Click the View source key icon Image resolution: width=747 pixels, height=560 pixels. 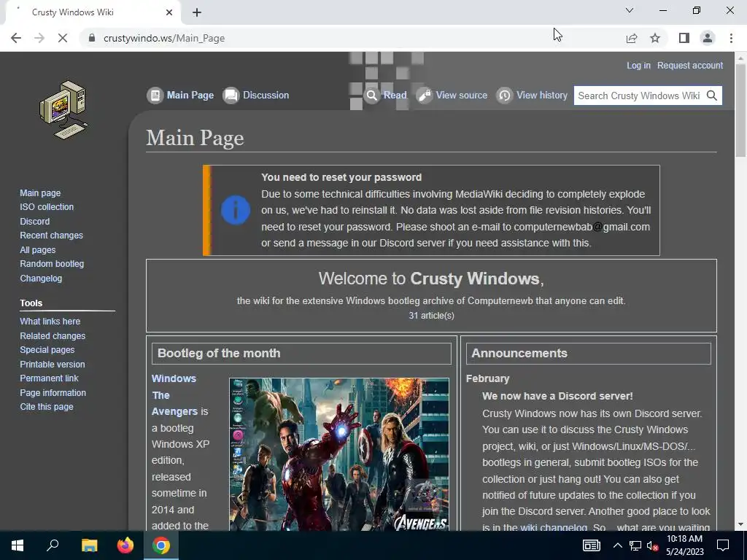pyautogui.click(x=424, y=96)
